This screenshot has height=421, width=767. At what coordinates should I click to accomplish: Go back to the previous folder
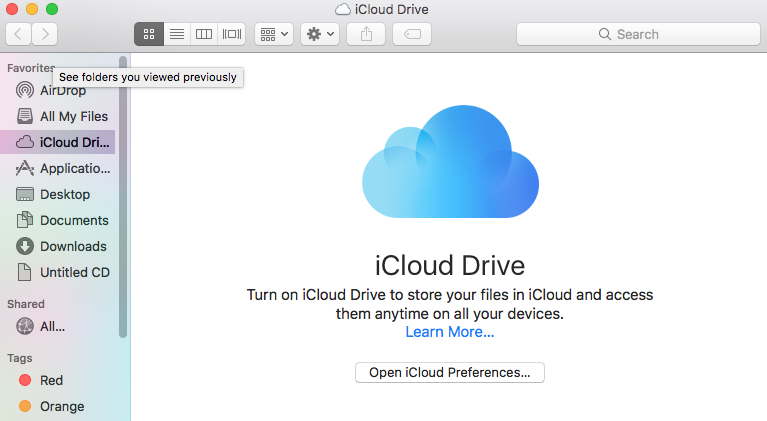click(x=19, y=34)
